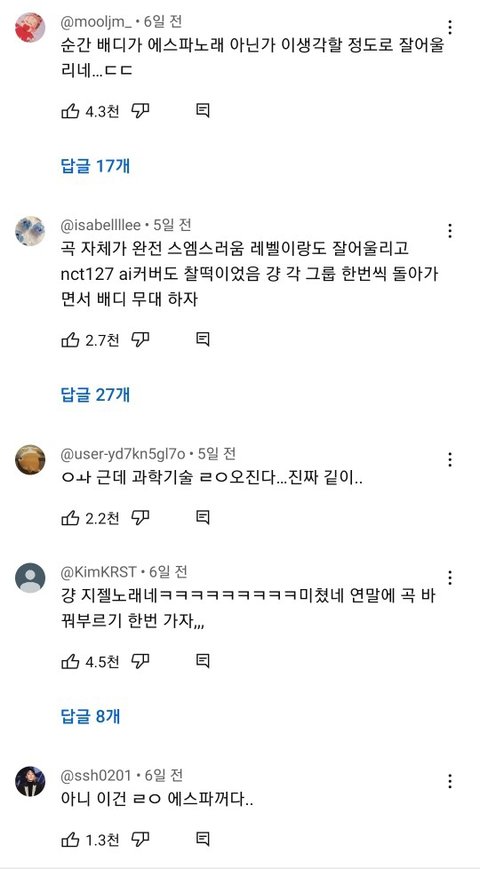
Task: Open @ssh0201 channel via username
Action: 96,775
